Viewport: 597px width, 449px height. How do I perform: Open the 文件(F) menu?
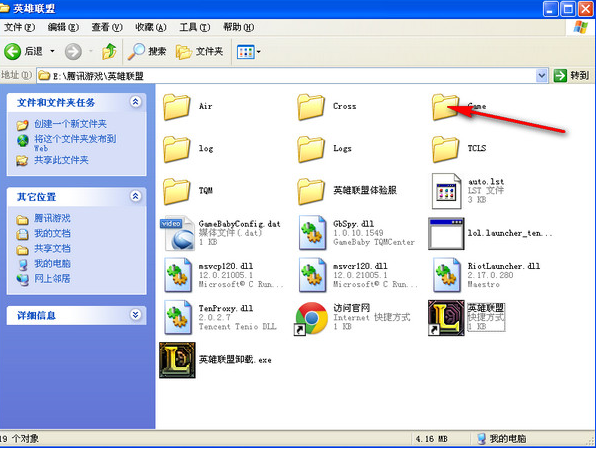click(19, 27)
